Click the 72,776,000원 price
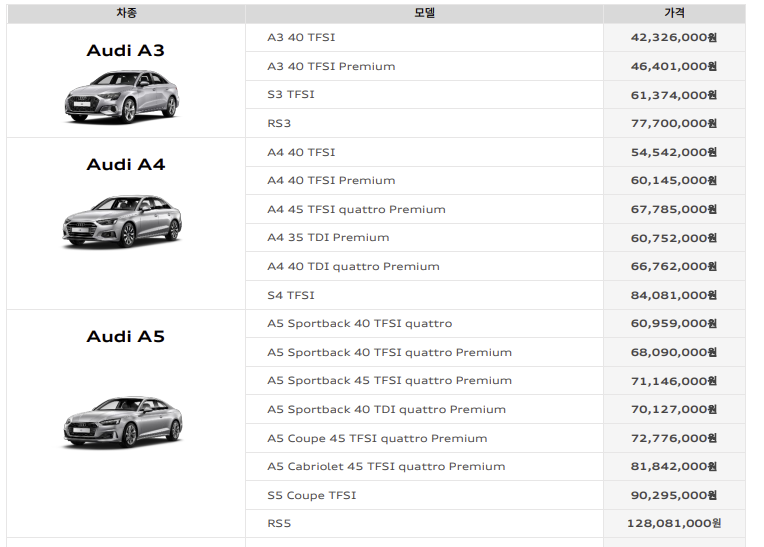Screen dimensions: 764x547 click(x=674, y=438)
